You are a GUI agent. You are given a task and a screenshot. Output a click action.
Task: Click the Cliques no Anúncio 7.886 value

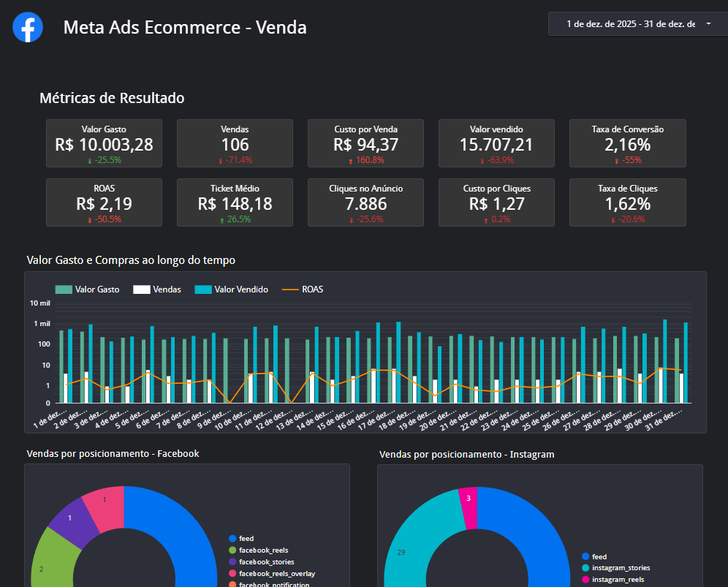pos(366,204)
